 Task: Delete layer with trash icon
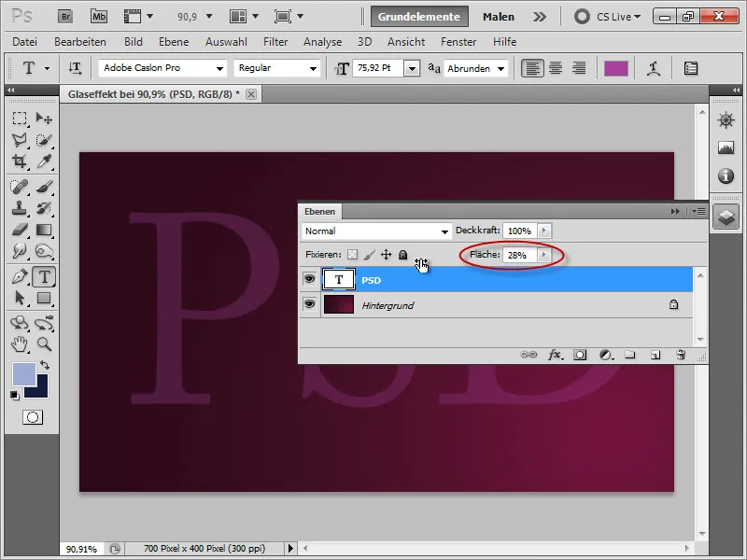681,355
